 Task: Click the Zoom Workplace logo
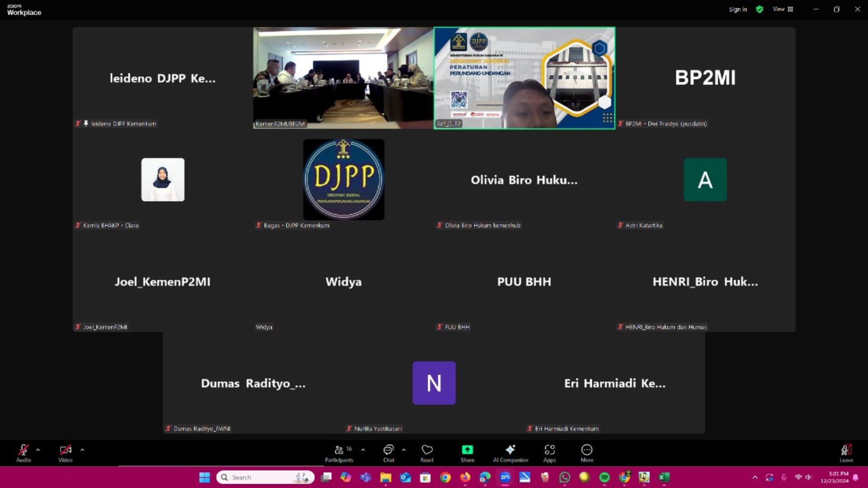point(24,9)
